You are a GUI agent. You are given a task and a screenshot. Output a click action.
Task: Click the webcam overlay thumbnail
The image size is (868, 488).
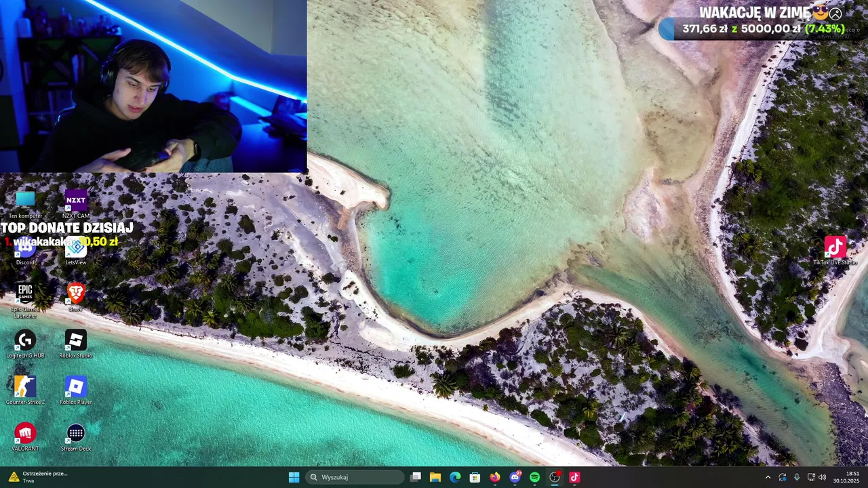153,86
